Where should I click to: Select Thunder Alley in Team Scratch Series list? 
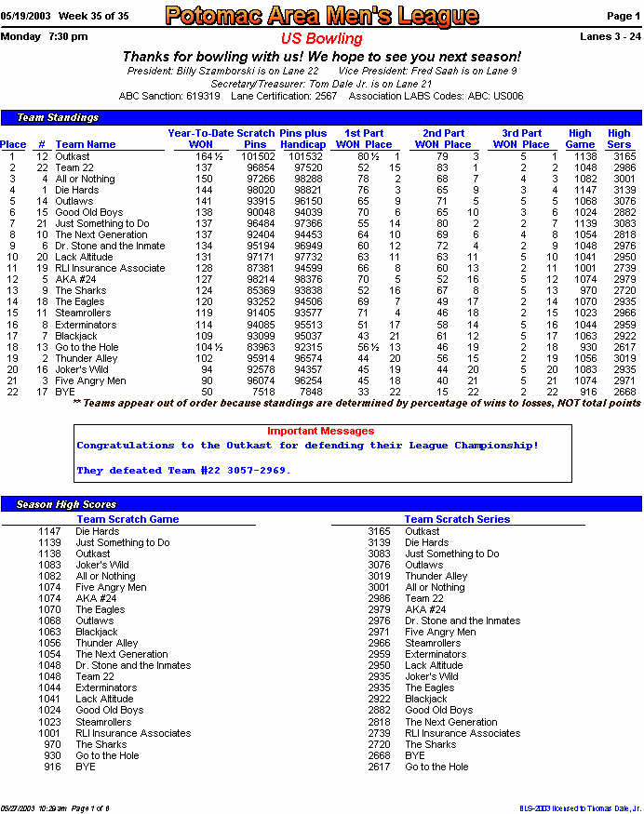pos(436,576)
